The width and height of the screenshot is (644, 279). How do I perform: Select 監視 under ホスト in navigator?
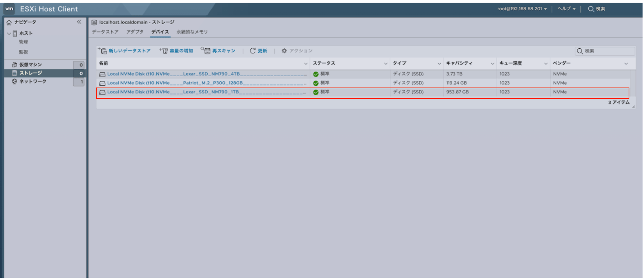coord(23,52)
